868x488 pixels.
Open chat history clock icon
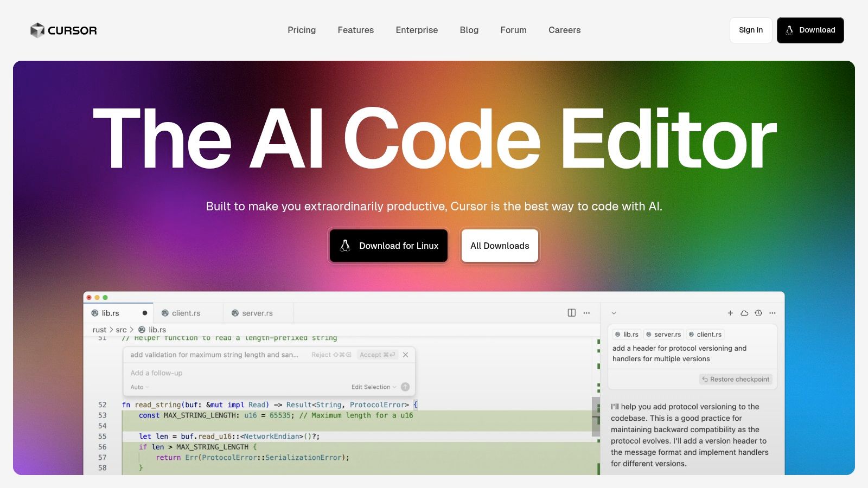coord(758,313)
